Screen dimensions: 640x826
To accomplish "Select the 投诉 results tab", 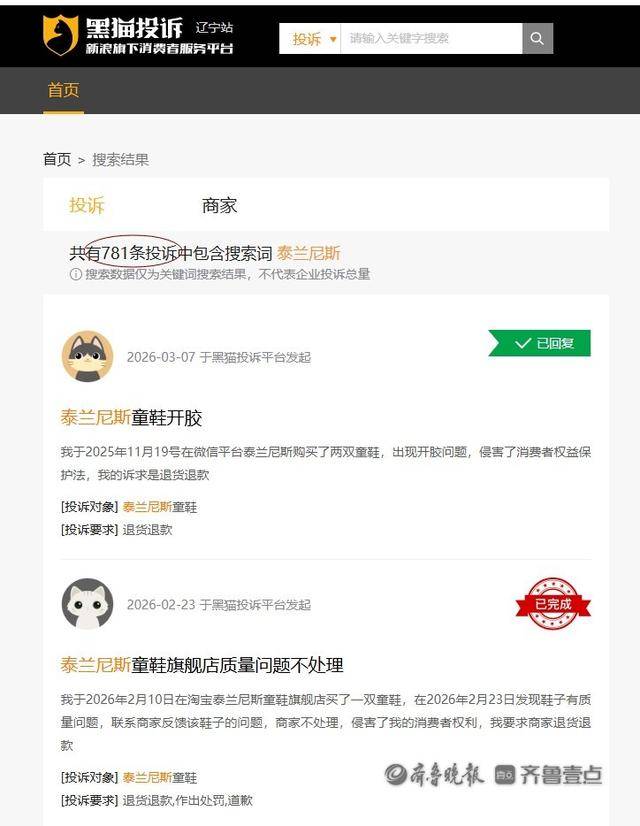I will pyautogui.click(x=87, y=205).
